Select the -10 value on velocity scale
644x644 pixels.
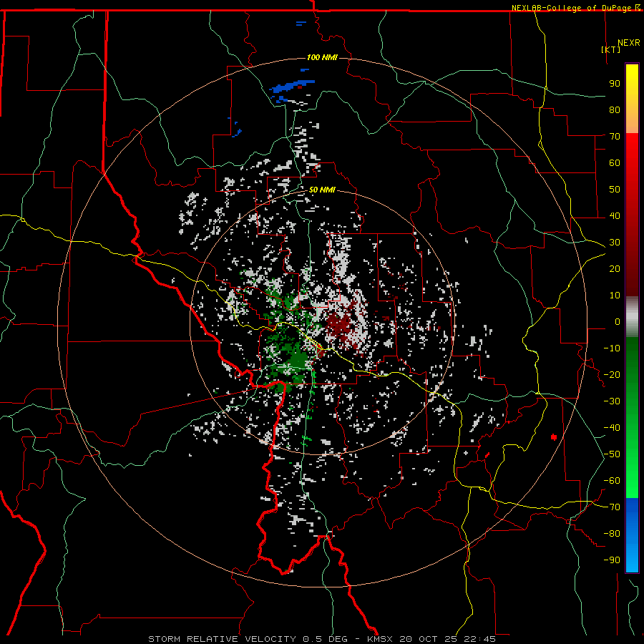click(612, 348)
